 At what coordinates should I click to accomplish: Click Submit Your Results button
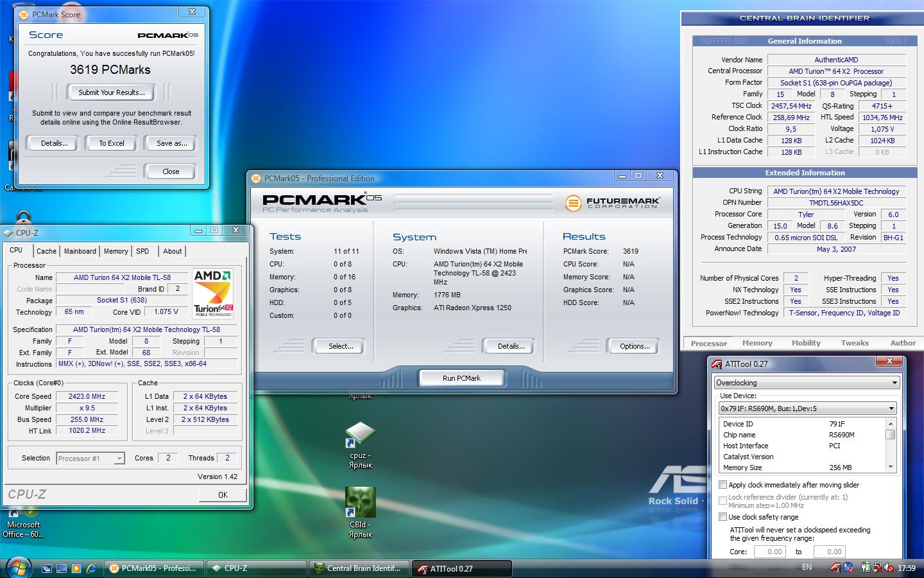click(112, 92)
